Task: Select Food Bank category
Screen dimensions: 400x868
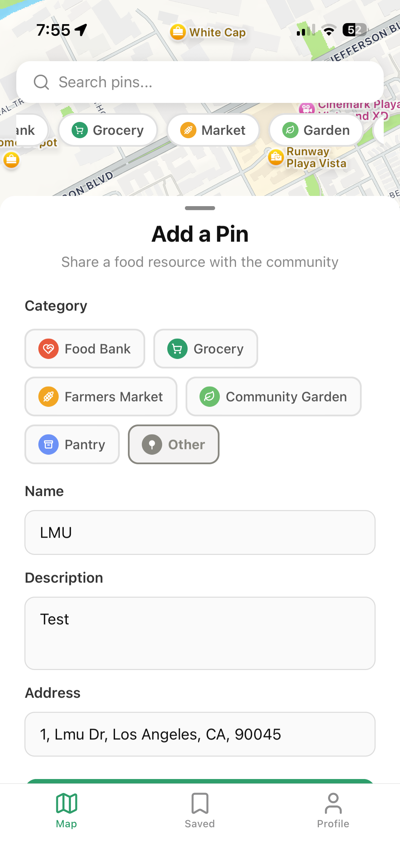Action: point(85,349)
